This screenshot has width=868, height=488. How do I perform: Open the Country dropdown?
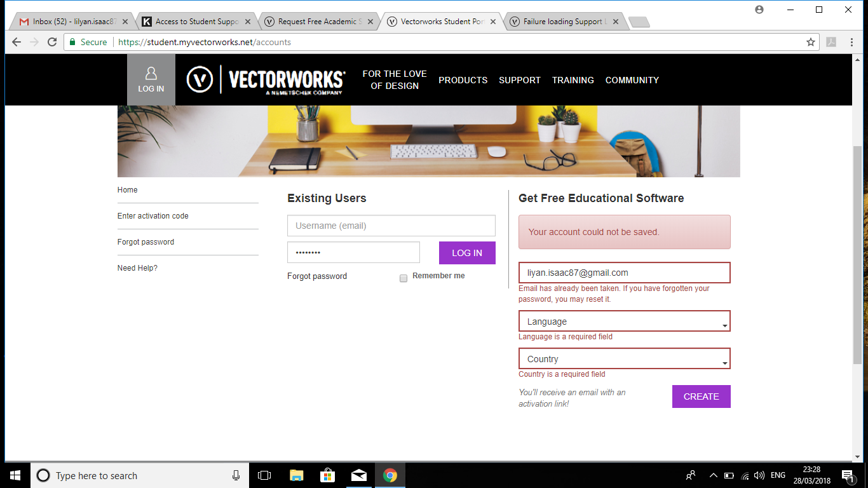pos(624,358)
